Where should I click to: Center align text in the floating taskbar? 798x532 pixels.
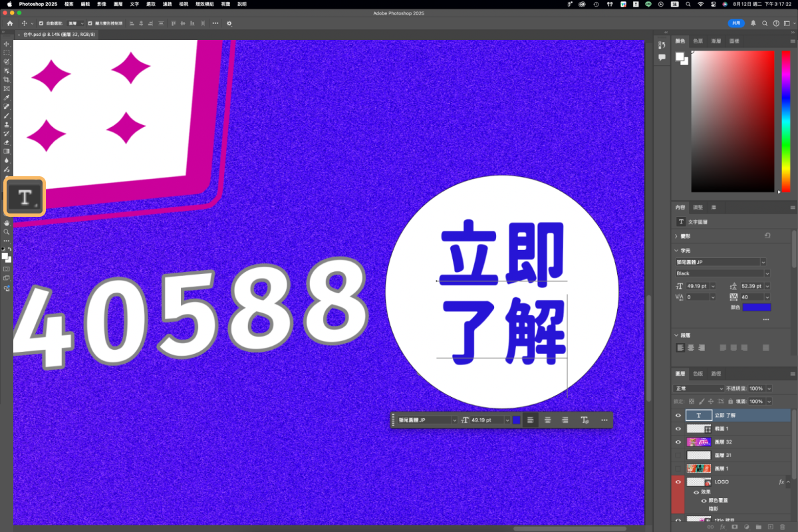tap(547, 420)
